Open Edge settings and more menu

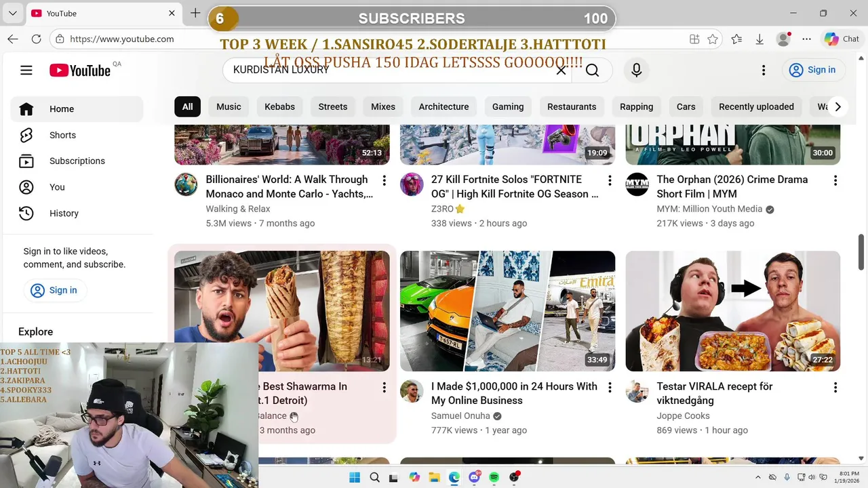point(806,39)
